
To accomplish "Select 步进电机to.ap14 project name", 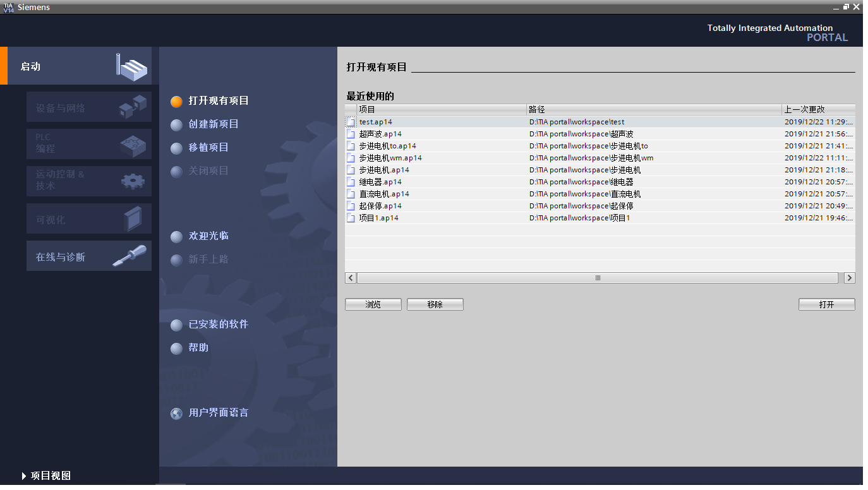I will click(x=388, y=146).
